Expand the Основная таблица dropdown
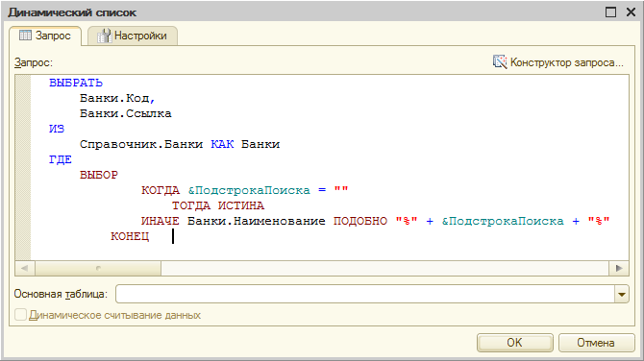The image size is (644, 361). coord(622,294)
